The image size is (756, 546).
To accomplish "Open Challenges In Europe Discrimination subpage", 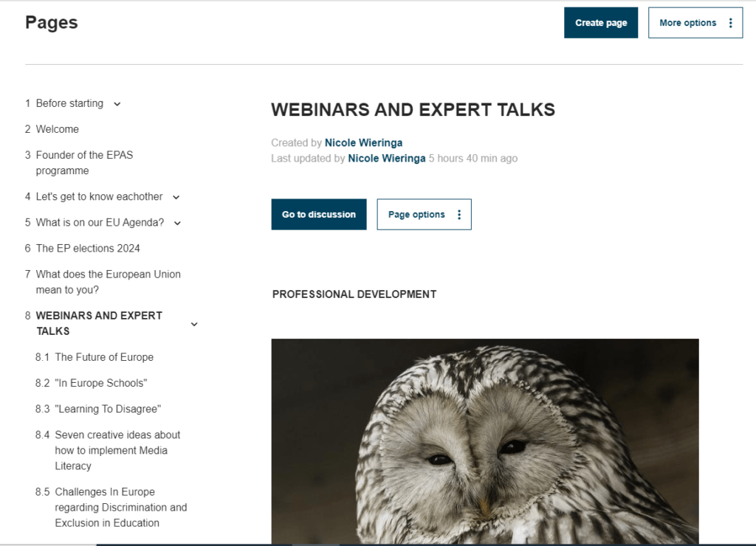I will [120, 507].
